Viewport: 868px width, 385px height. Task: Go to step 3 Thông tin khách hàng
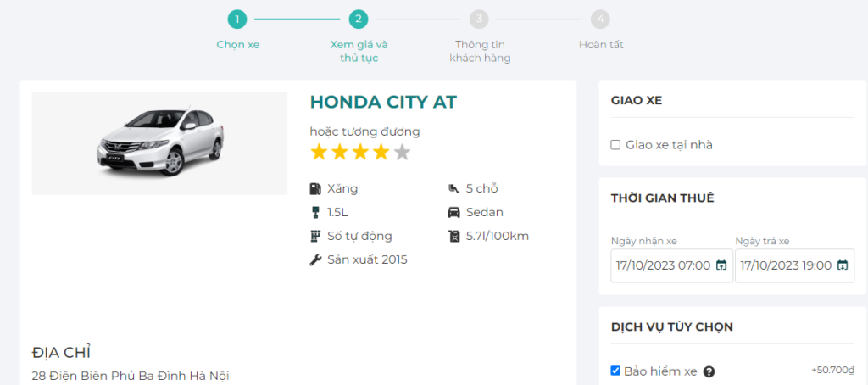coord(480,19)
